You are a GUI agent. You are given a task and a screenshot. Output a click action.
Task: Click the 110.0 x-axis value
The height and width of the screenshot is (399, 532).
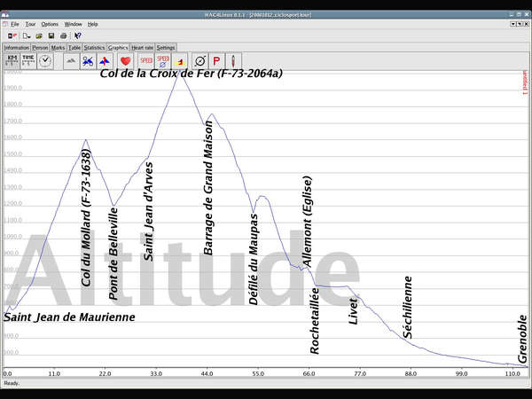tap(512, 374)
